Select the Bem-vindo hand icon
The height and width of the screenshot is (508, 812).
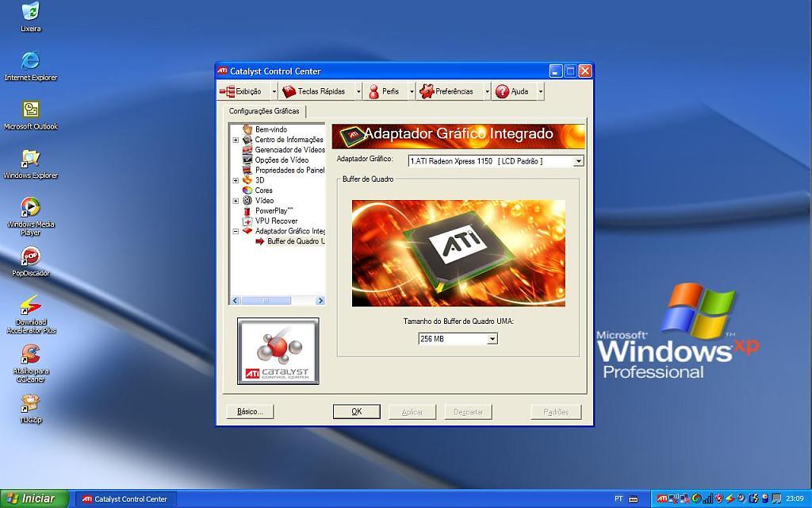[247, 129]
